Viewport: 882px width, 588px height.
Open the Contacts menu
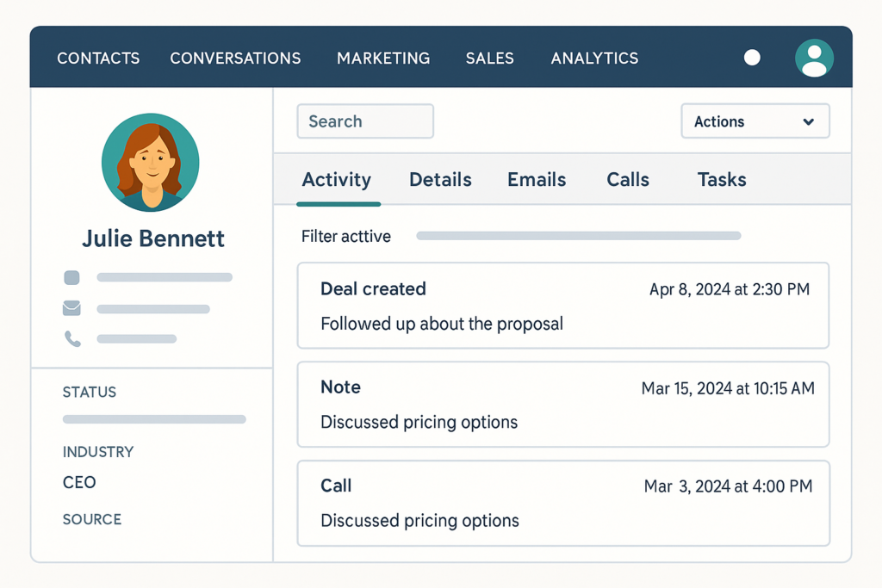tap(98, 59)
